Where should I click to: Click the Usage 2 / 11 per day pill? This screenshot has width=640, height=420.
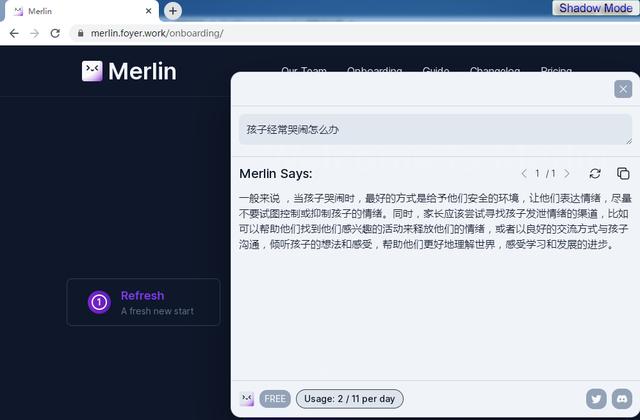point(349,399)
